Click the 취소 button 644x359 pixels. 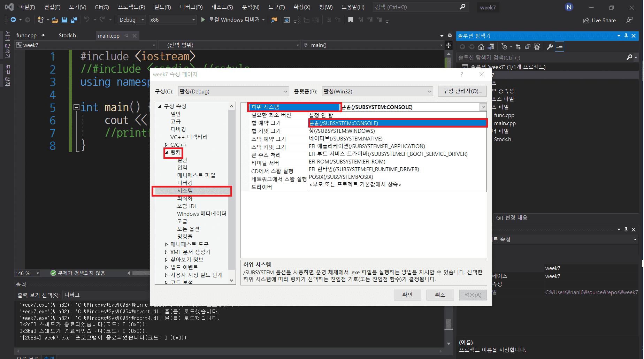pos(440,295)
